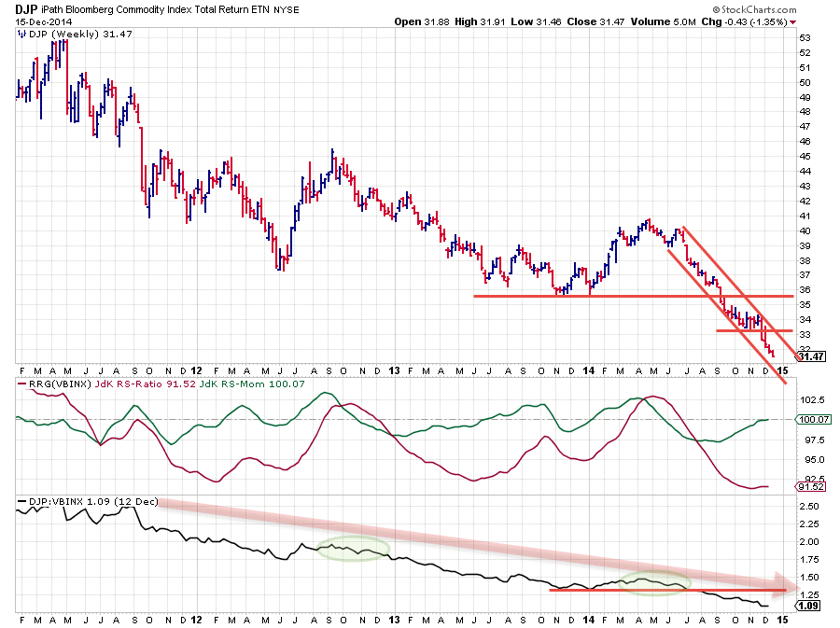
Task: Click the DJP (Weekly) 31.47 legend
Action: [x=80, y=34]
